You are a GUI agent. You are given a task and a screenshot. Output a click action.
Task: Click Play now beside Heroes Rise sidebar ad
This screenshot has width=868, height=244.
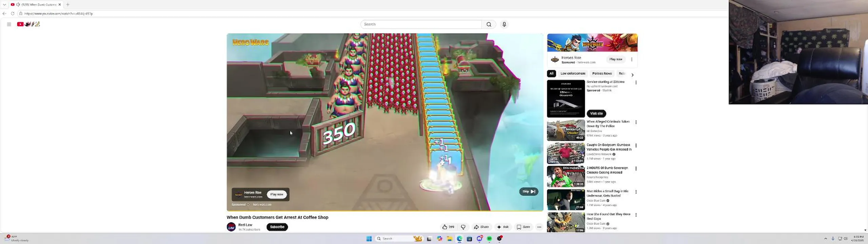pyautogui.click(x=616, y=59)
